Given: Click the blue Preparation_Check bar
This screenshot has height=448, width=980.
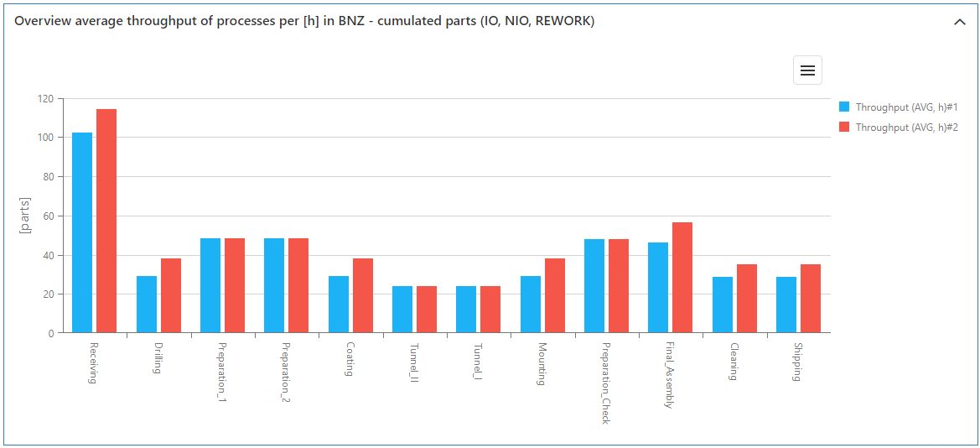Looking at the screenshot, I should click(594, 286).
